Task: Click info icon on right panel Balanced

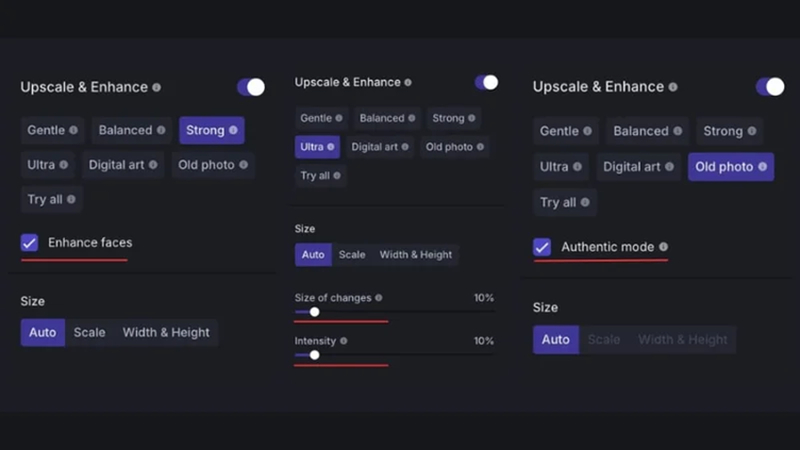Action: click(678, 131)
